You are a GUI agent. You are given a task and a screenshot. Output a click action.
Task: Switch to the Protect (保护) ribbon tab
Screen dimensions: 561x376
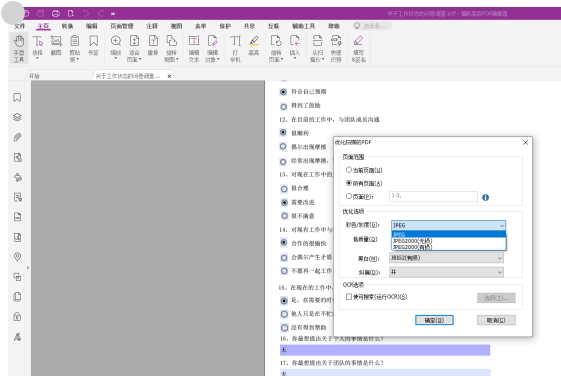point(225,26)
